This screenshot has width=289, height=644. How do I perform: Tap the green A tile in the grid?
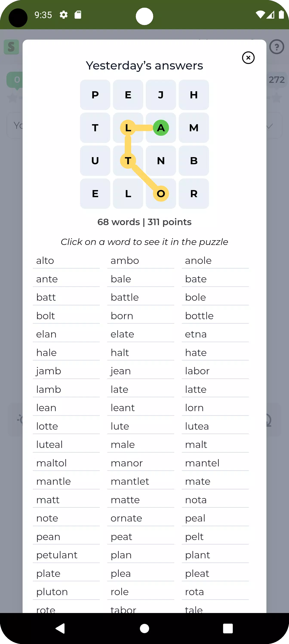coord(161,128)
